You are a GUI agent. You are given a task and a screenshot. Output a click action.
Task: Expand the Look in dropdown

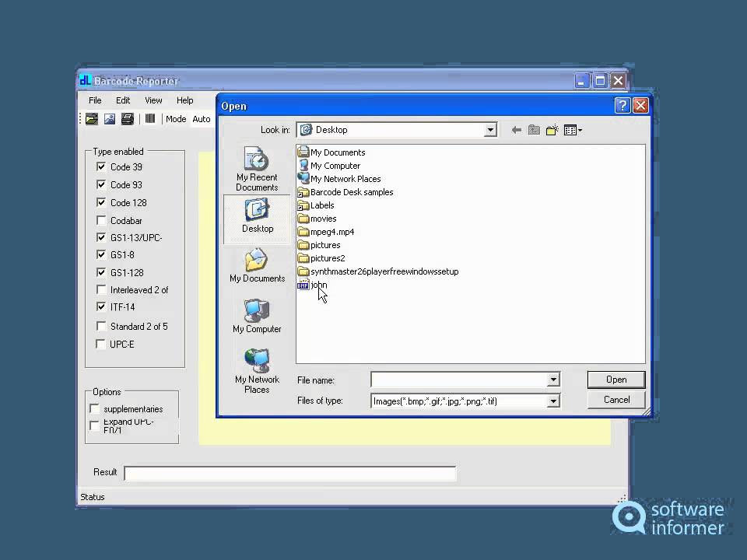click(x=489, y=130)
